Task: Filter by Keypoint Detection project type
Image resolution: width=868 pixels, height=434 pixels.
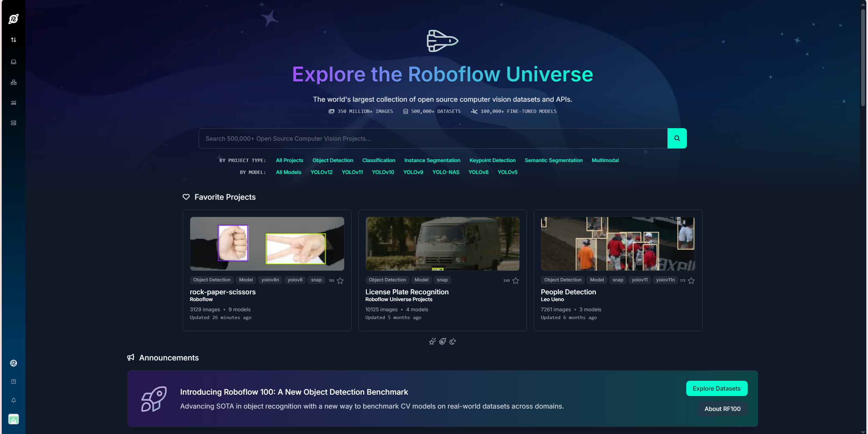Action: point(492,160)
